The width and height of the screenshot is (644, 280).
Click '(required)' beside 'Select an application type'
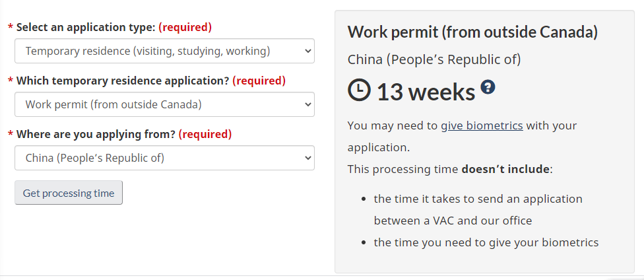(185, 27)
